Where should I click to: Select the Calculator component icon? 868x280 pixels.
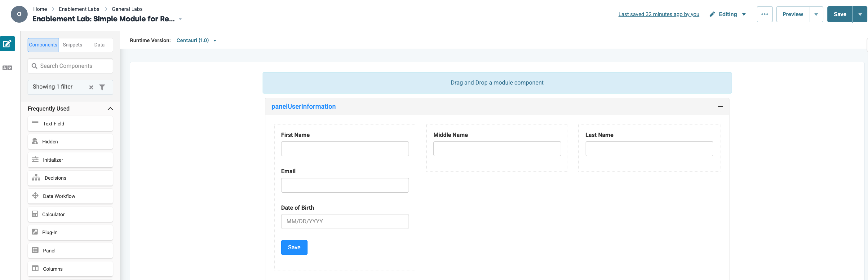coord(35,214)
